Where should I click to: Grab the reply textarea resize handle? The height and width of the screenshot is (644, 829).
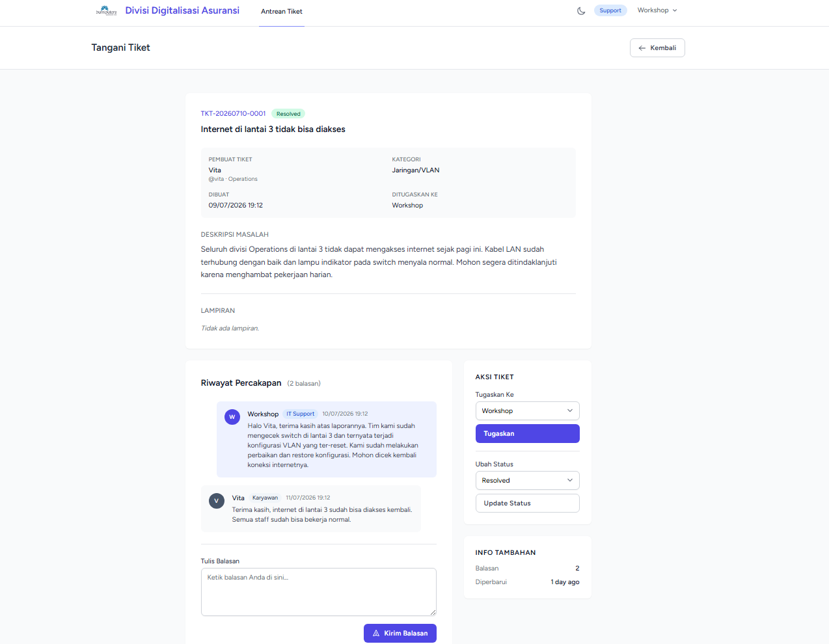(433, 612)
